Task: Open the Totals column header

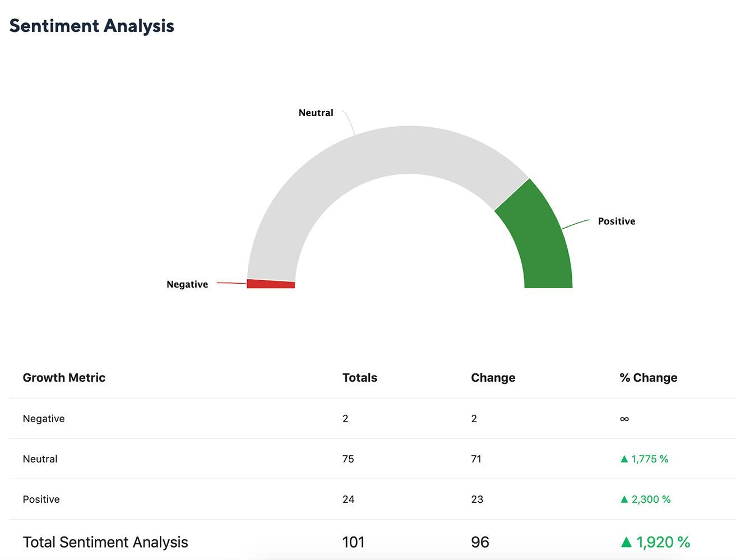Action: point(359,377)
